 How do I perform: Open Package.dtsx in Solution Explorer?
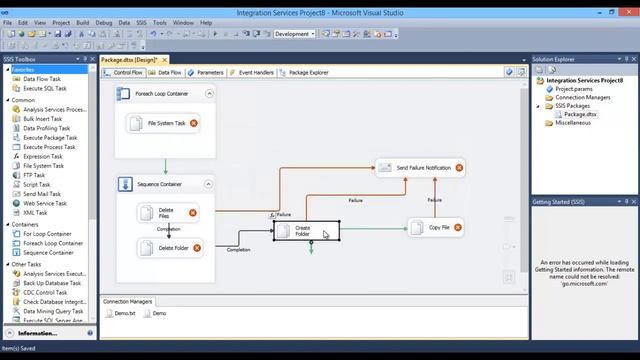pyautogui.click(x=580, y=114)
